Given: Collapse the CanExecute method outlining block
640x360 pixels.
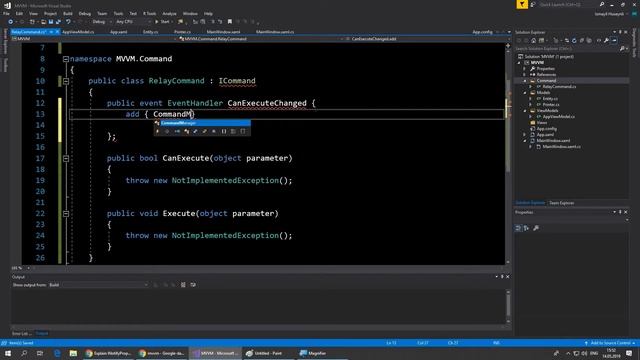Looking at the screenshot, I should coord(66,158).
